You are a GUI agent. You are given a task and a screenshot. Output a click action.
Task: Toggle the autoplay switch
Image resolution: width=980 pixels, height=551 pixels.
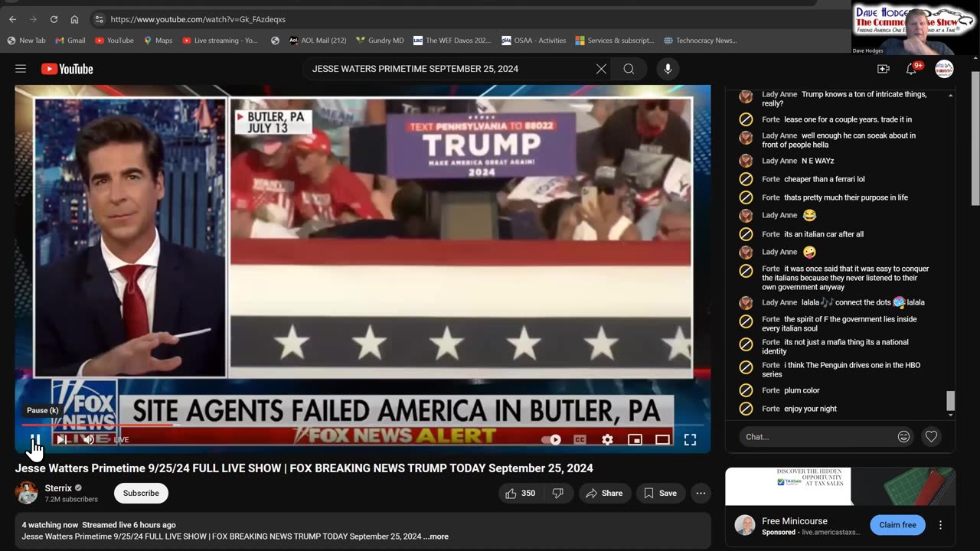pyautogui.click(x=551, y=439)
